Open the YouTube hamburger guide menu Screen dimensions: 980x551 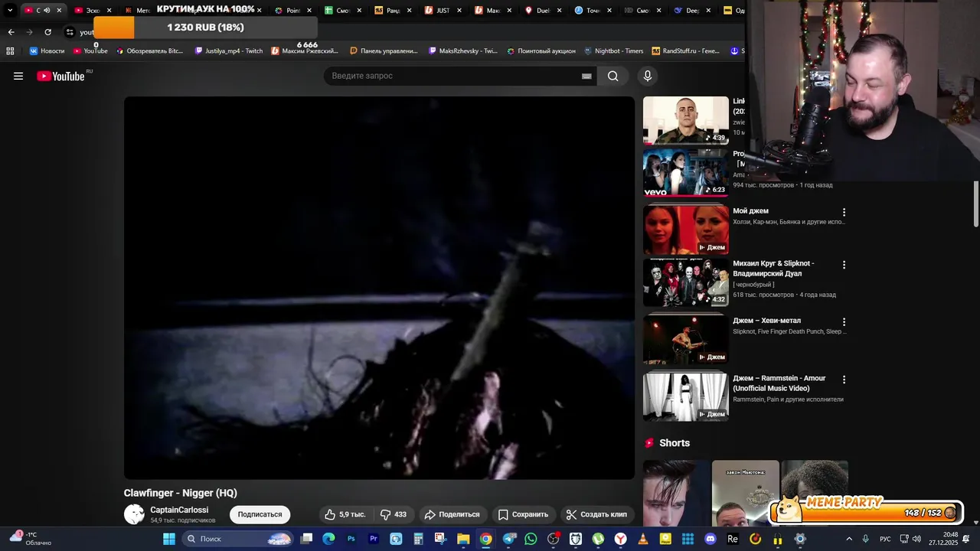(18, 76)
